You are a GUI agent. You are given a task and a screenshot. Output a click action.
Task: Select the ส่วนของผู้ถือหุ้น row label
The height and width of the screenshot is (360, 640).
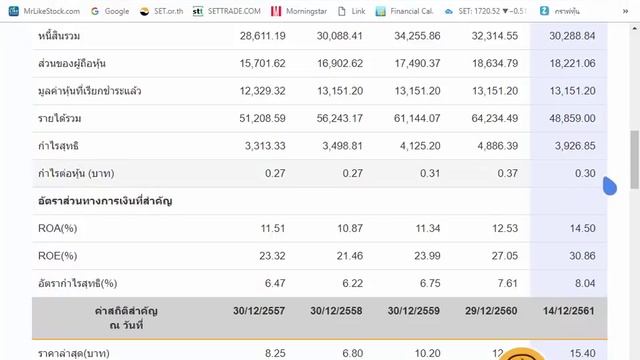[x=72, y=64]
